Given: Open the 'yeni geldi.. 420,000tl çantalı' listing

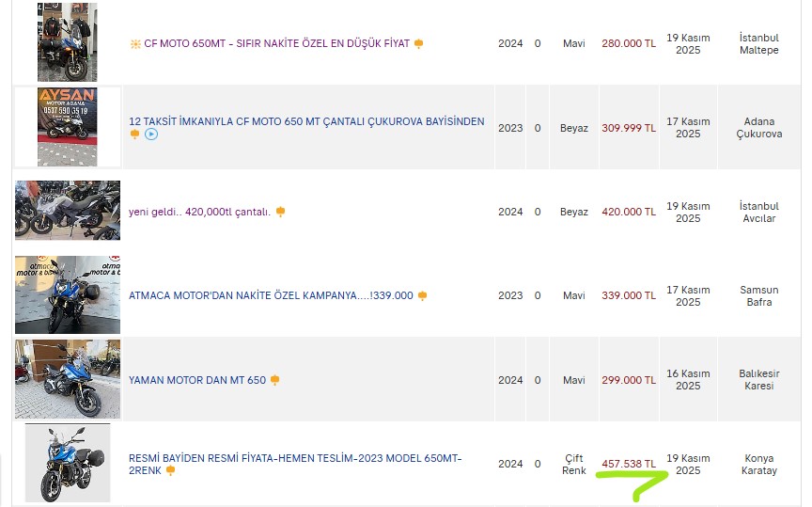Looking at the screenshot, I should pos(199,212).
